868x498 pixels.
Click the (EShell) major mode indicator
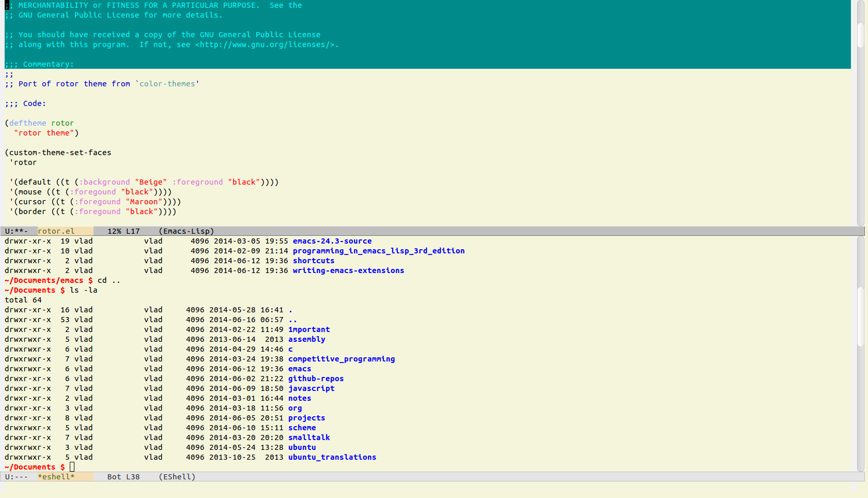(x=177, y=477)
